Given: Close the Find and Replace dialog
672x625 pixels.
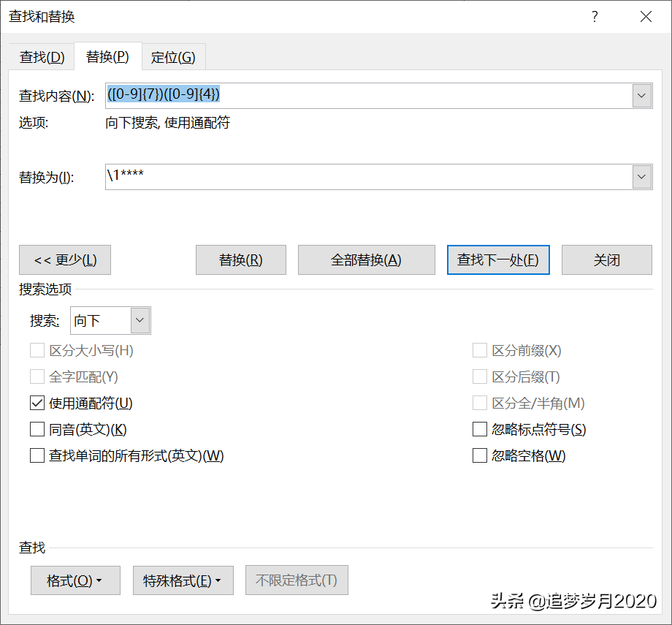Looking at the screenshot, I should click(x=646, y=17).
